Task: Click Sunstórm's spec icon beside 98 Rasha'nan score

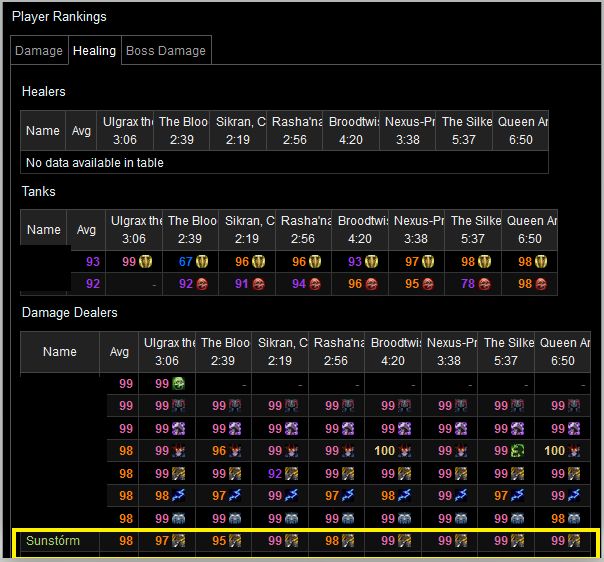Action: click(x=348, y=541)
